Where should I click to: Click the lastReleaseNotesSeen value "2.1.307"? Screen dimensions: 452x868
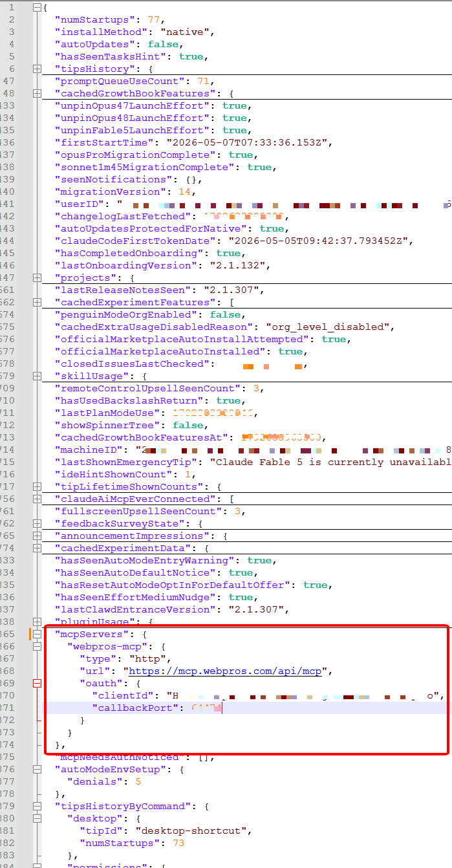pos(230,290)
